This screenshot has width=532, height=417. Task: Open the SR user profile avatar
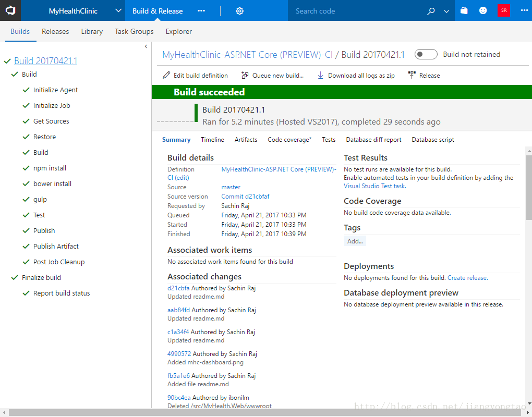(504, 10)
